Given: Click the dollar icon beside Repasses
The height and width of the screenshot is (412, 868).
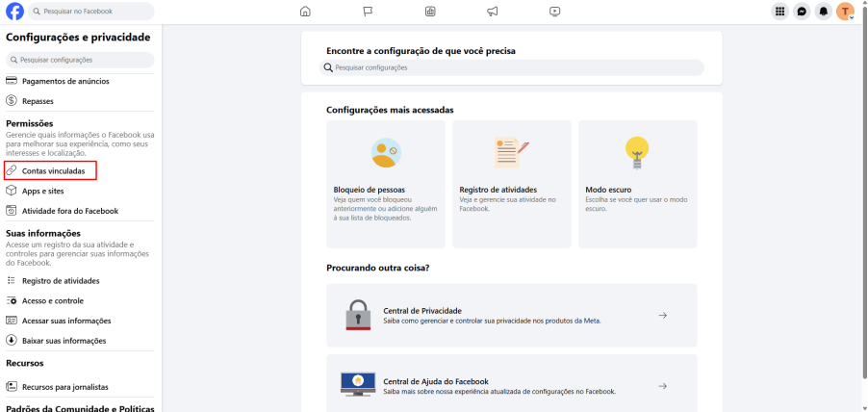Looking at the screenshot, I should [12, 101].
